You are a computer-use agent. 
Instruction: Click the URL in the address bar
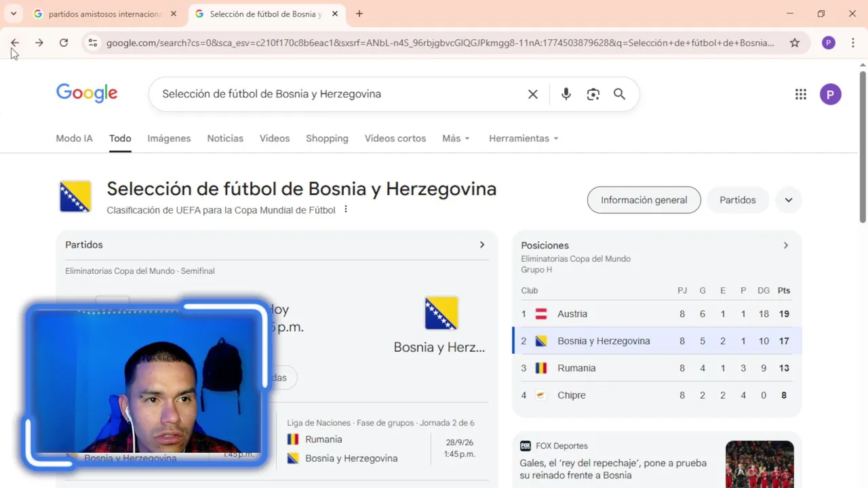coord(440,43)
